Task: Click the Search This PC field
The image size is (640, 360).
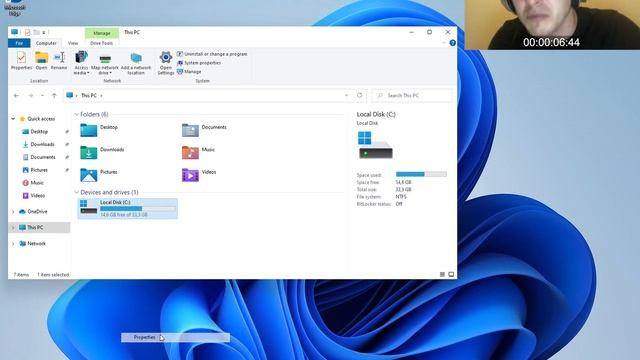Action: coord(412,96)
